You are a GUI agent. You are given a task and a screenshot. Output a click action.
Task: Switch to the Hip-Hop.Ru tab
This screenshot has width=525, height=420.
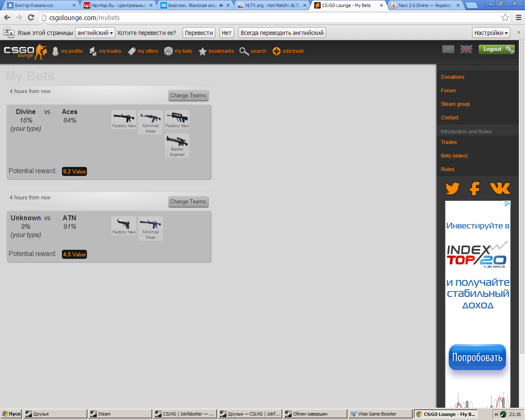point(118,5)
